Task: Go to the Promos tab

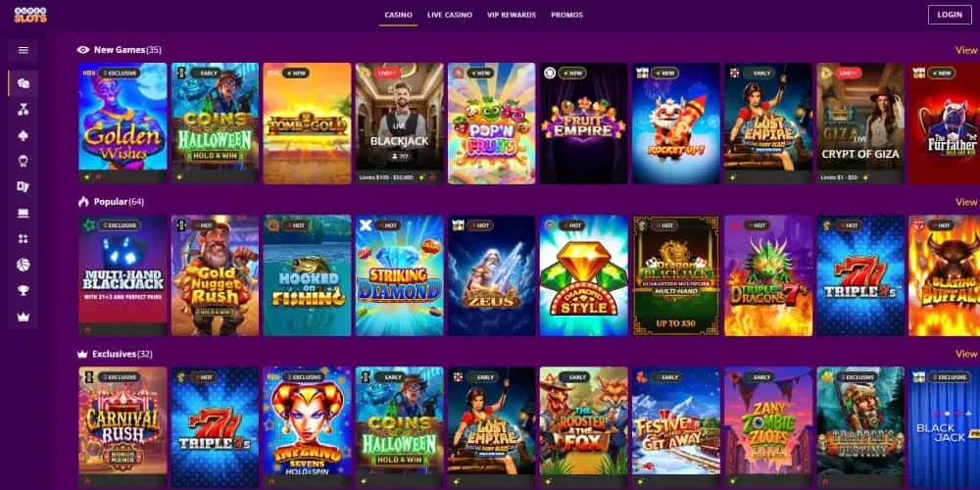Action: 566,15
